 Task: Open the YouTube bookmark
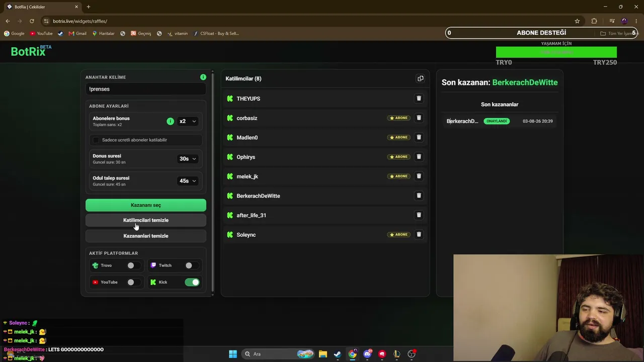pos(41,33)
